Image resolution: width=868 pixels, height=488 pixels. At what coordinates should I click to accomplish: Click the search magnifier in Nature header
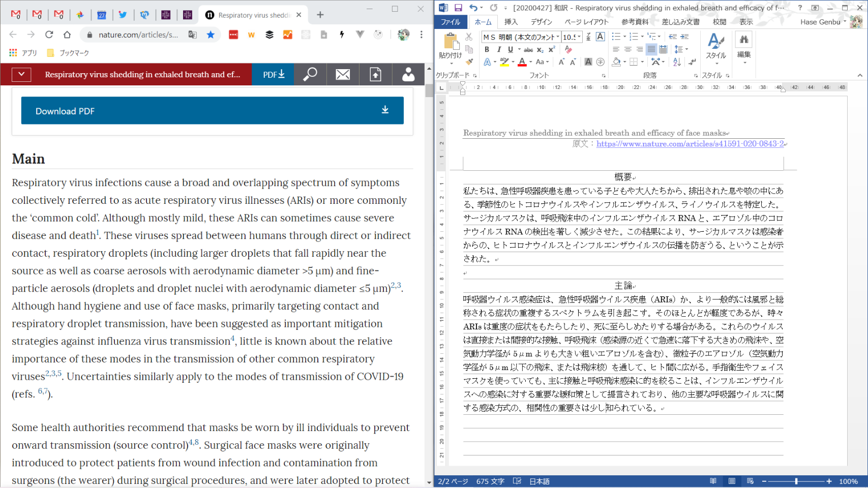pos(310,74)
